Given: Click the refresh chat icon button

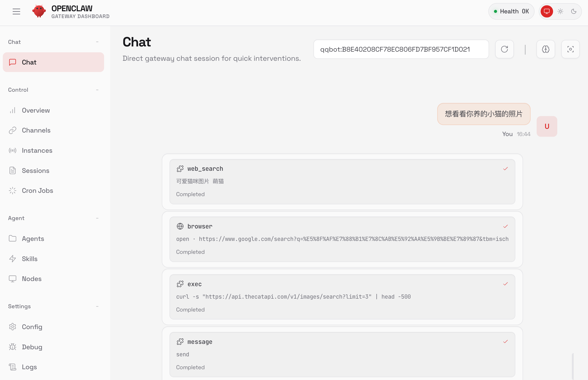Looking at the screenshot, I should pyautogui.click(x=504, y=49).
